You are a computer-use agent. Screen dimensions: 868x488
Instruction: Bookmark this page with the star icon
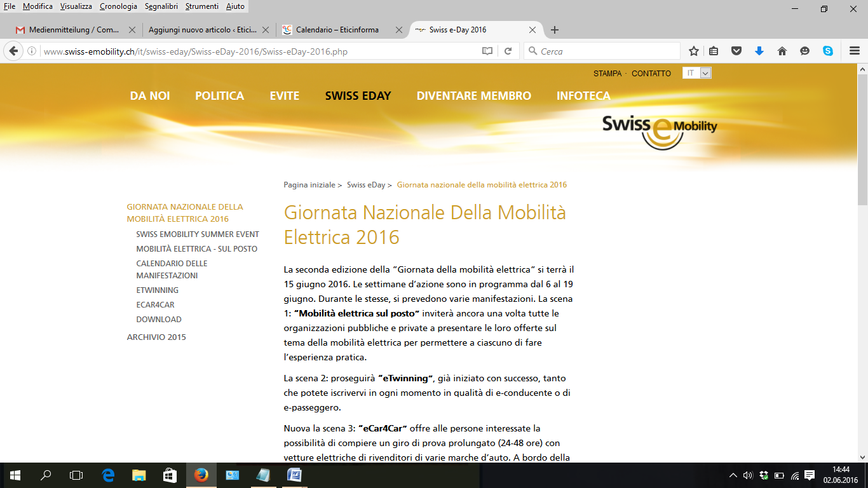click(x=694, y=51)
